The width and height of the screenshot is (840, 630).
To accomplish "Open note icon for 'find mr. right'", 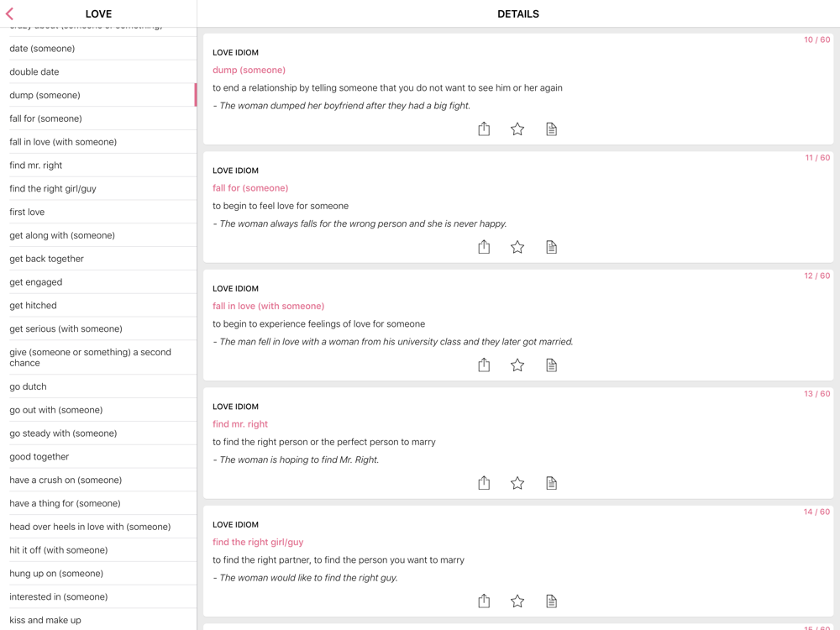I will [551, 483].
